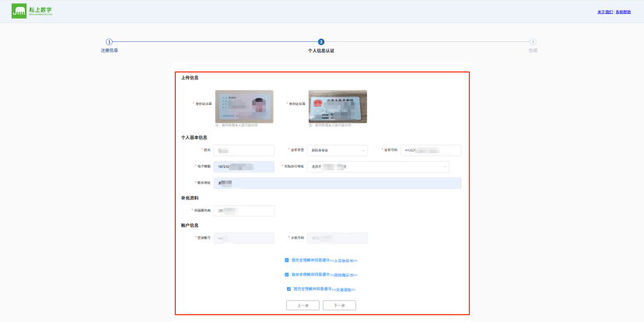The height and width of the screenshot is (322, 644).
Task: Open the 证件类型 ID type dropdown
Action: (x=338, y=150)
